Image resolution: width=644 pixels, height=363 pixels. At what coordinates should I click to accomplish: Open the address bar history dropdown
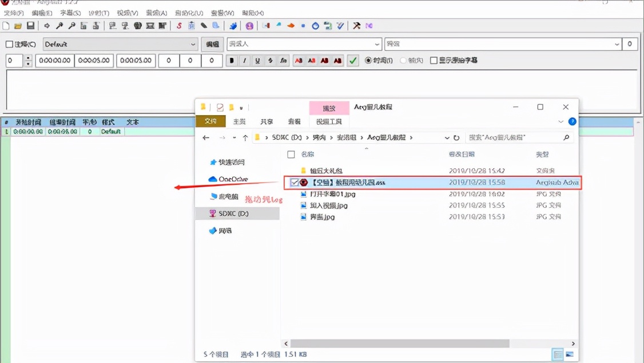coord(447,138)
